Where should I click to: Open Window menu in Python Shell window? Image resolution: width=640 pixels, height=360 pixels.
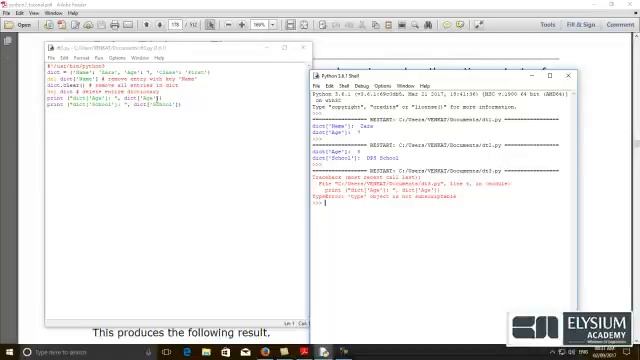(405, 86)
